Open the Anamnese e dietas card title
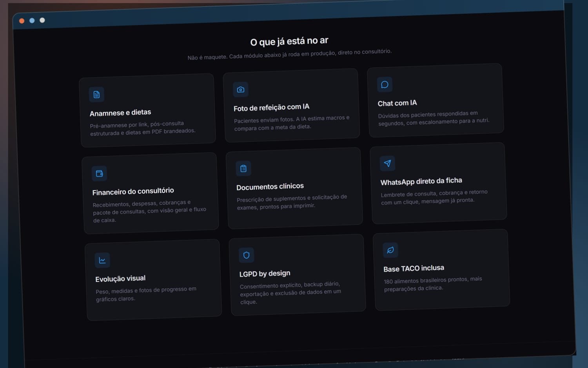 120,113
